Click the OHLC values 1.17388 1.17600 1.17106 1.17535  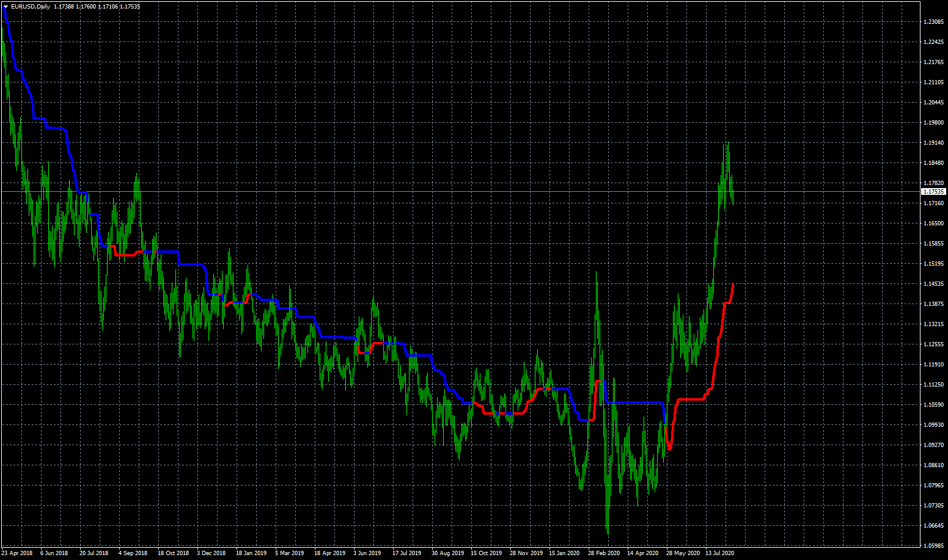pos(97,6)
